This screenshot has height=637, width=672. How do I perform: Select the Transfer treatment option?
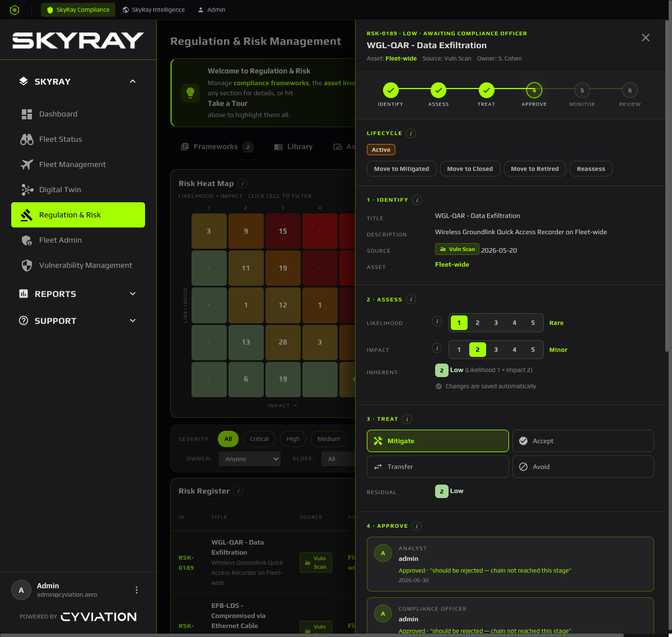(438, 467)
